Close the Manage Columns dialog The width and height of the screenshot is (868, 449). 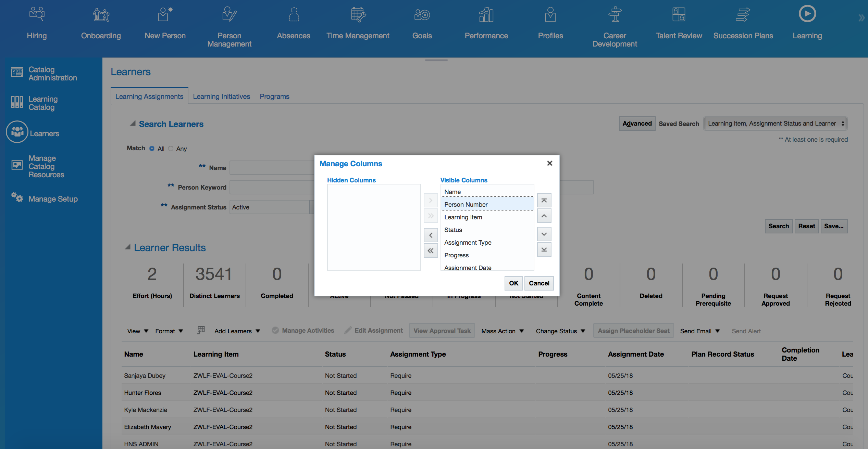pyautogui.click(x=549, y=163)
